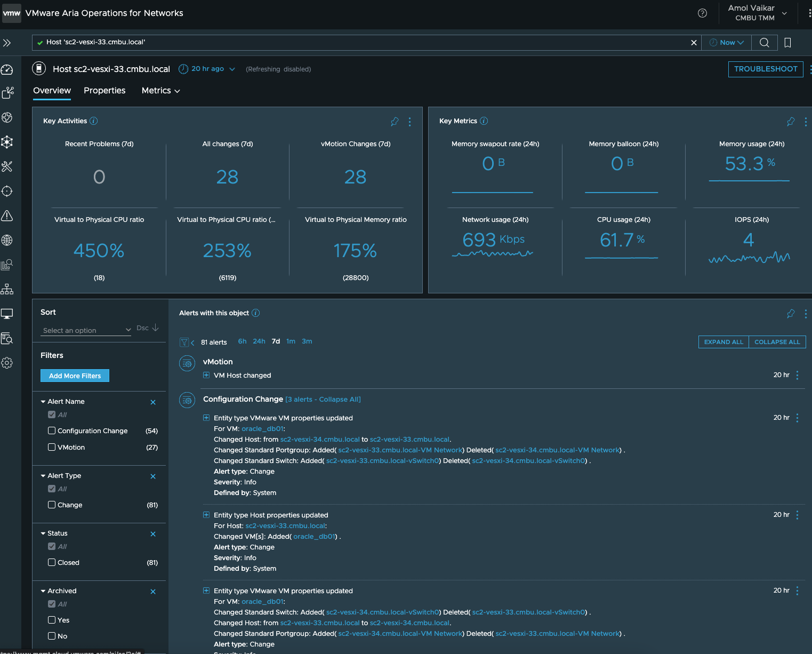Pin the Key Activities widget

tap(395, 122)
